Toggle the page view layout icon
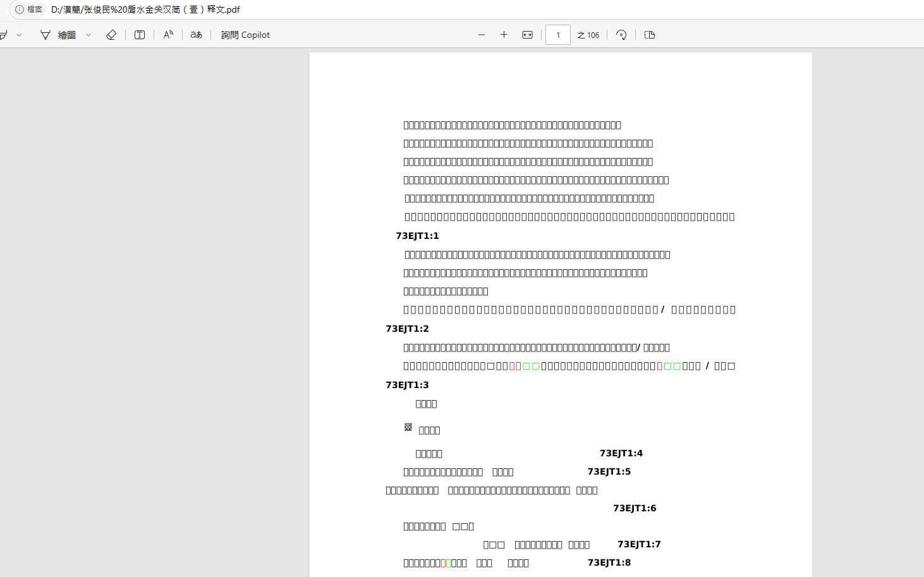The height and width of the screenshot is (577, 924). [x=650, y=35]
